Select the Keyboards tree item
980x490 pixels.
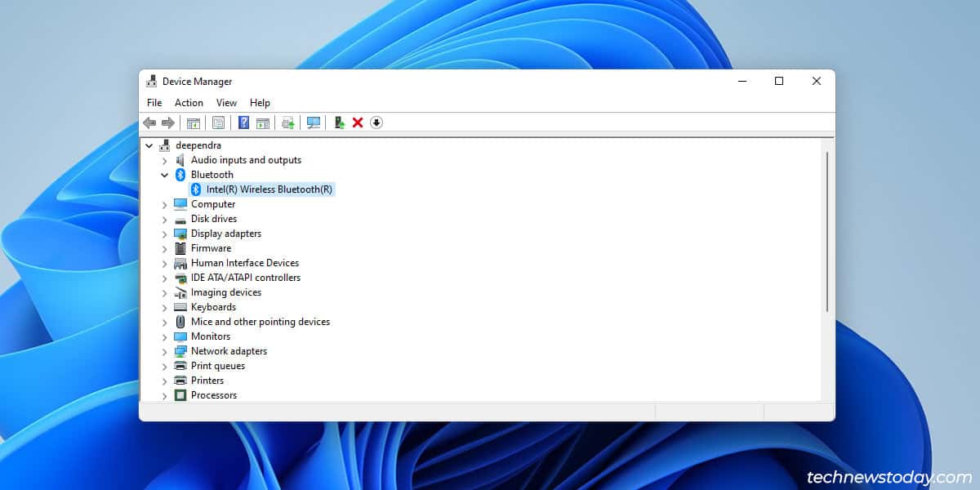[x=213, y=307]
